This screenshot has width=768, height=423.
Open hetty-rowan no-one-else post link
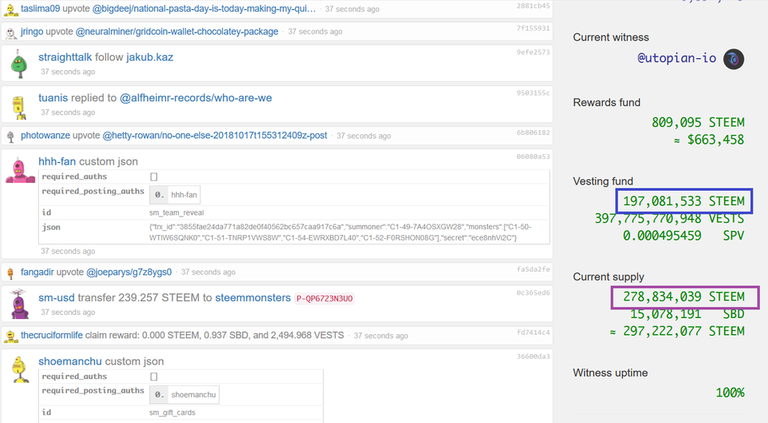click(215, 136)
